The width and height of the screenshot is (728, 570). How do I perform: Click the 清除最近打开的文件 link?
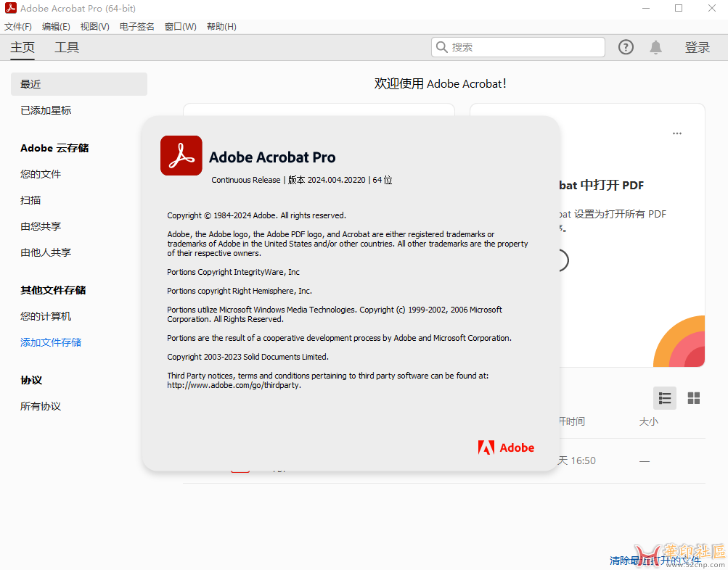click(655, 561)
